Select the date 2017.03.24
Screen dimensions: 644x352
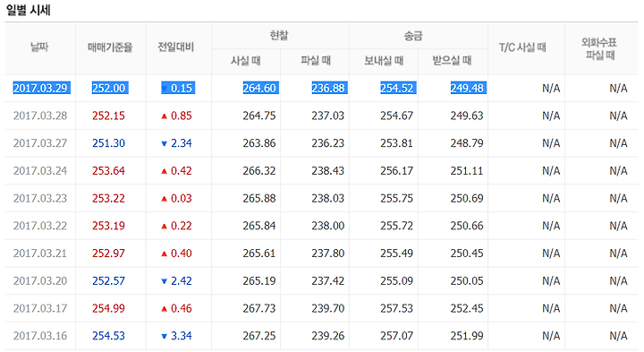(x=40, y=171)
